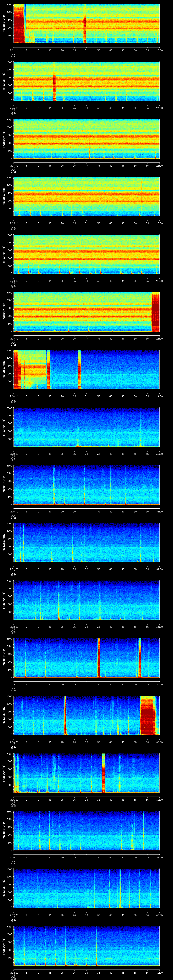Screen dimensions: 173x980
Task: Click the orange 900 Hz band in the 7:26 panel
Action: pyautogui.click(x=86, y=259)
